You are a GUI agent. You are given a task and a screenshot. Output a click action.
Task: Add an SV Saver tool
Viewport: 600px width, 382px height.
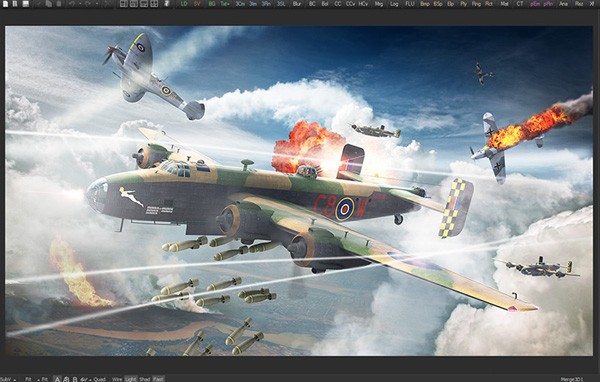coord(197,4)
